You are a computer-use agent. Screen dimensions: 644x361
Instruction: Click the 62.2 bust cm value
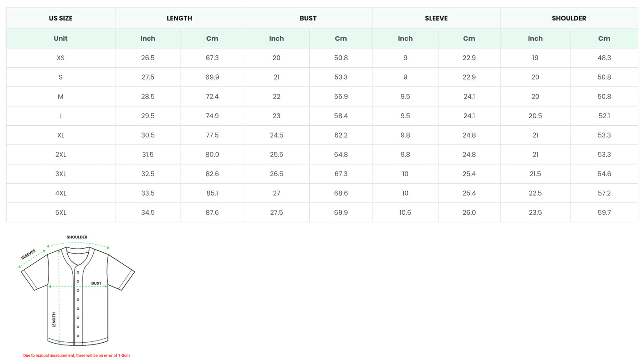coord(340,135)
